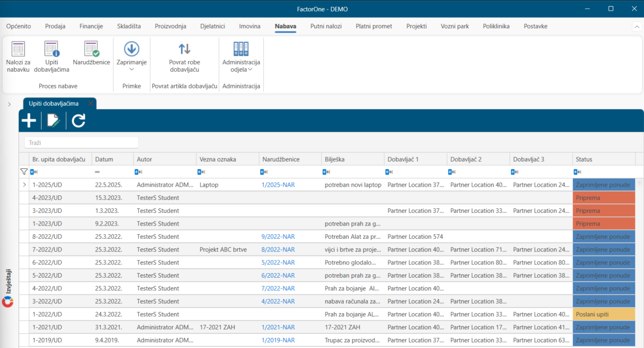
Task: Expand row 1-2025/UD details
Action: [24, 185]
